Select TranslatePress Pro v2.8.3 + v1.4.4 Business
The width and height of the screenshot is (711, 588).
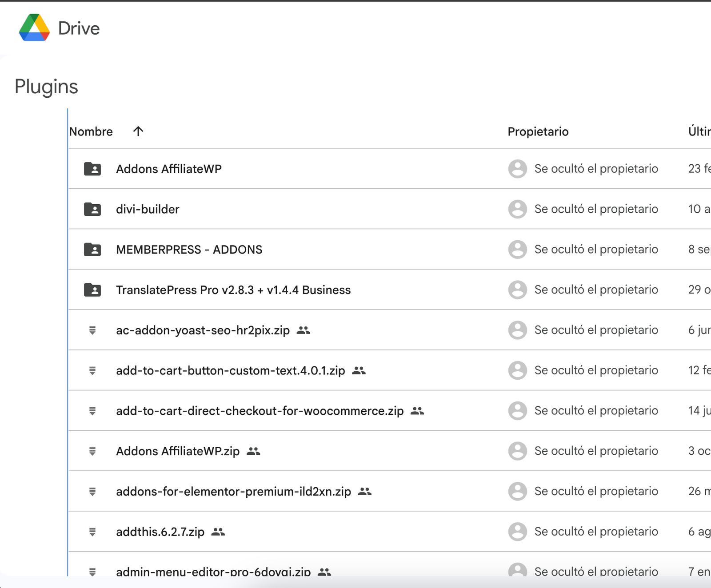pos(233,290)
